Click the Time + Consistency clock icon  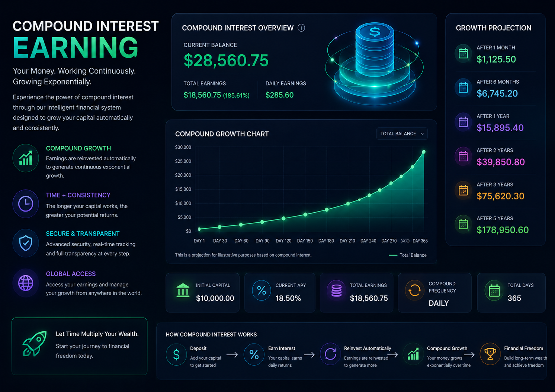click(x=26, y=204)
